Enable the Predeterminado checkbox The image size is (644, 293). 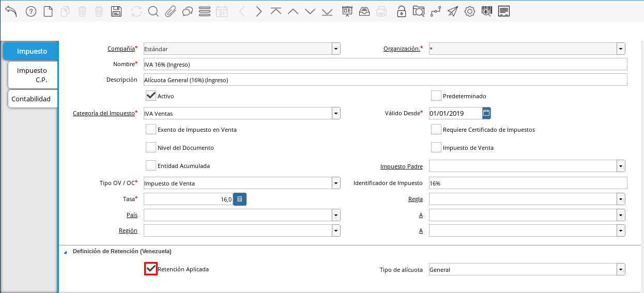tap(436, 96)
